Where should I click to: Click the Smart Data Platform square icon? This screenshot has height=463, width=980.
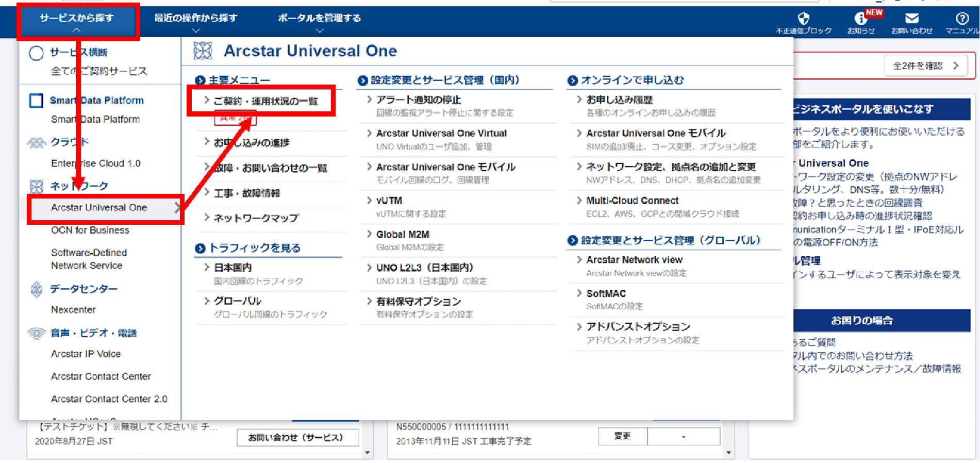(x=36, y=101)
